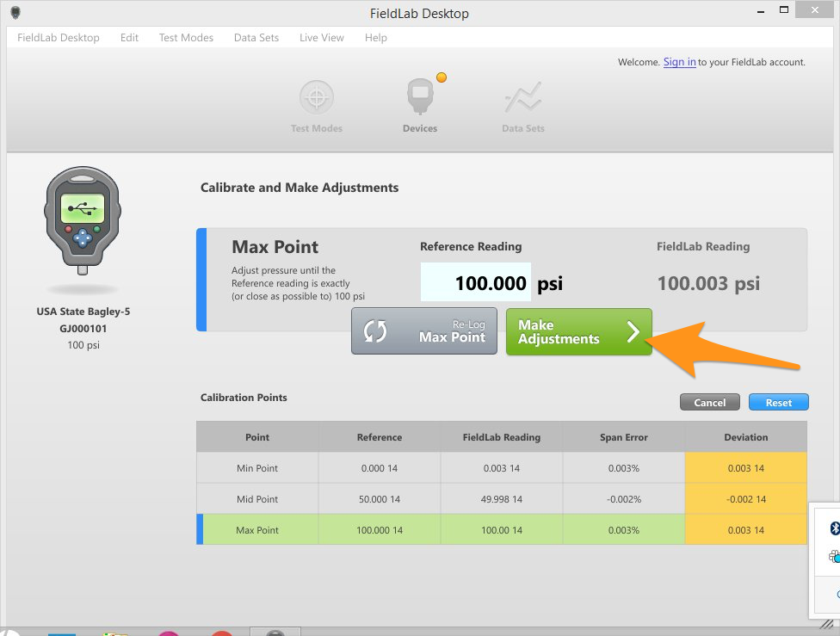Select the Mid Point table row
The height and width of the screenshot is (636, 840).
(502, 499)
